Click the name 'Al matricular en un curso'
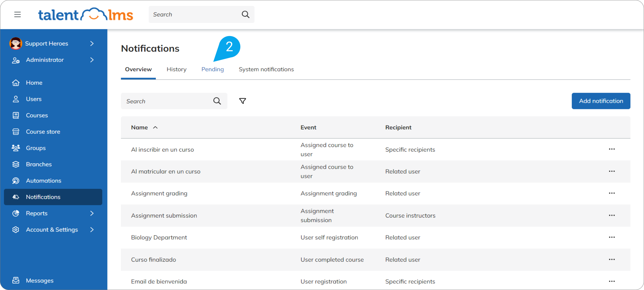The height and width of the screenshot is (290, 644). click(166, 172)
